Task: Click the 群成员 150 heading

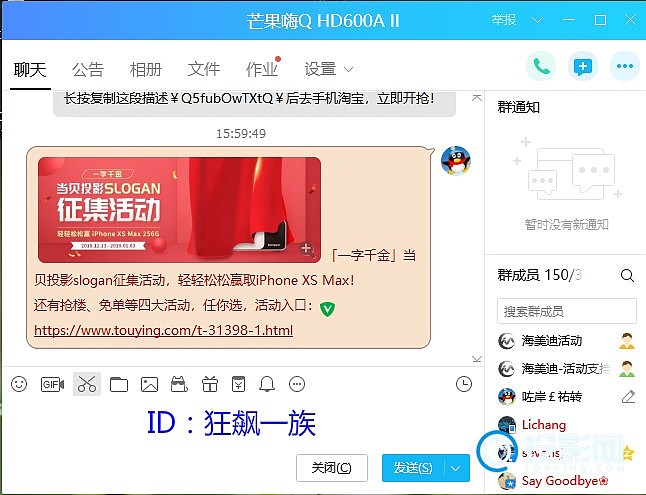Action: 539,275
